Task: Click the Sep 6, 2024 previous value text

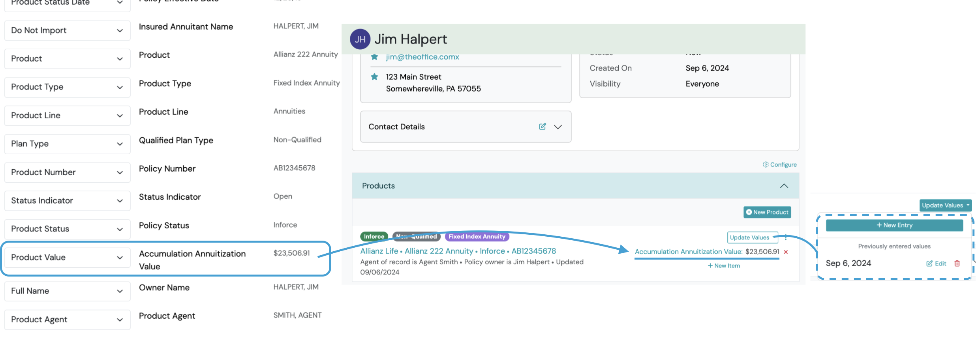Action: [848, 264]
